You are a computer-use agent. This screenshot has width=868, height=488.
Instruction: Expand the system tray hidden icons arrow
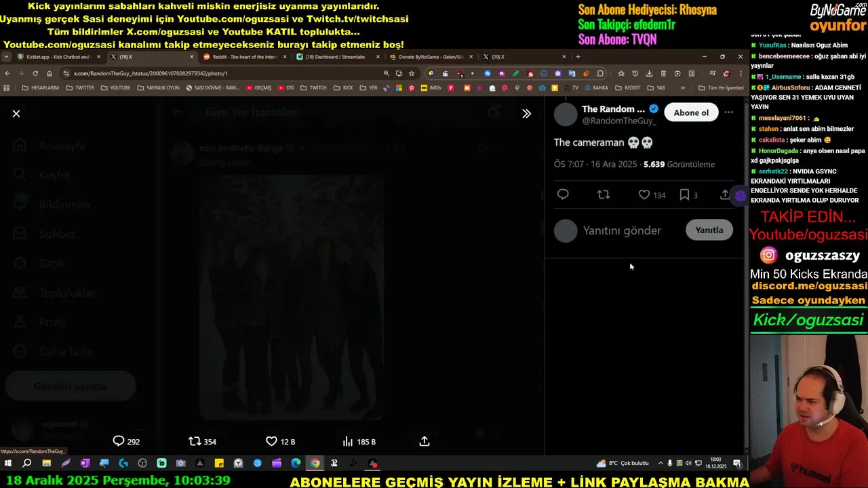click(660, 464)
